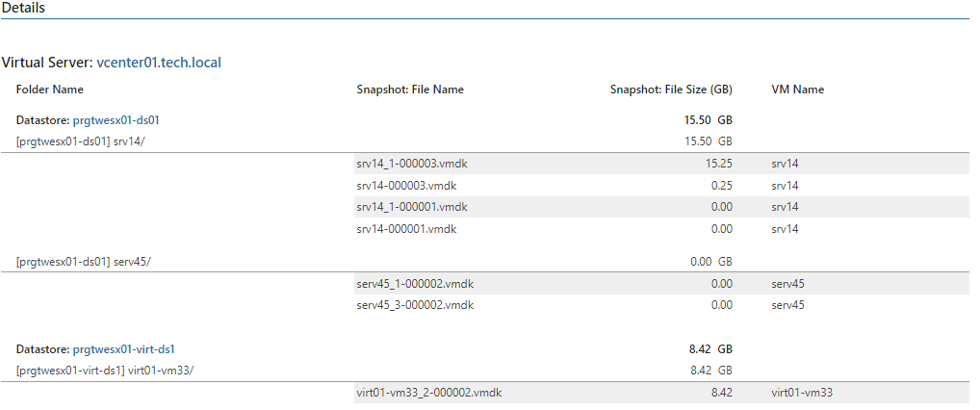Click the virt01-vm33 VM name cell
The width and height of the screenshot is (980, 410).
(802, 393)
